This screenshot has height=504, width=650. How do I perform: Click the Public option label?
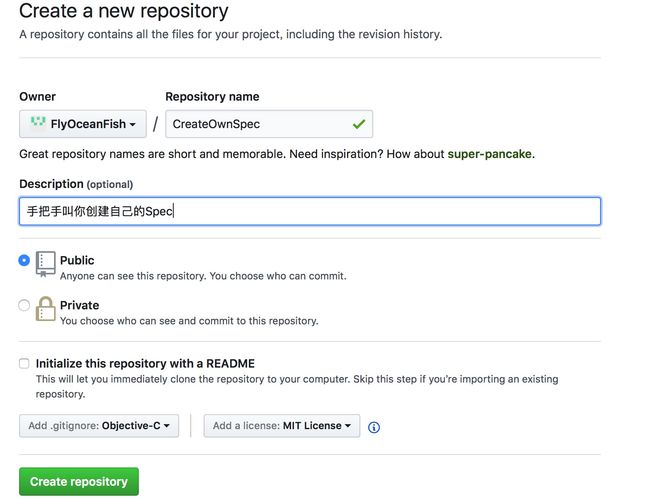coord(77,260)
